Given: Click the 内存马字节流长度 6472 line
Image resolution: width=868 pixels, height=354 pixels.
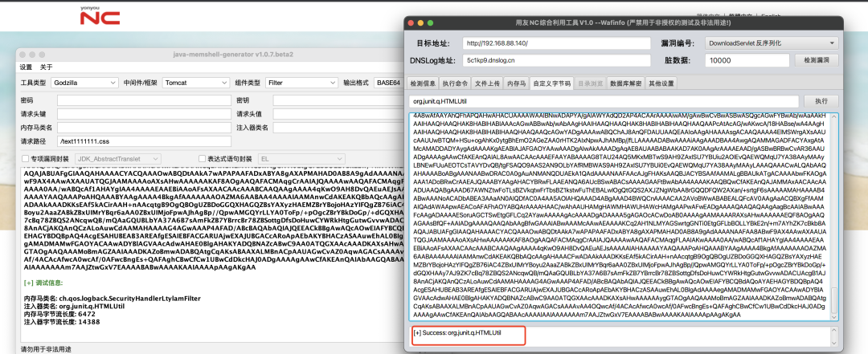Looking at the screenshot, I should pyautogui.click(x=61, y=314).
